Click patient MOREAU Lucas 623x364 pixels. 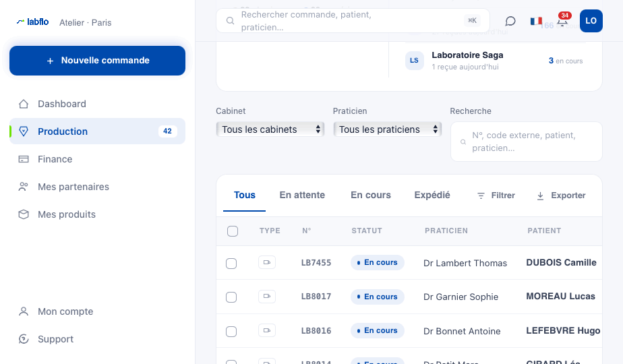(x=560, y=297)
